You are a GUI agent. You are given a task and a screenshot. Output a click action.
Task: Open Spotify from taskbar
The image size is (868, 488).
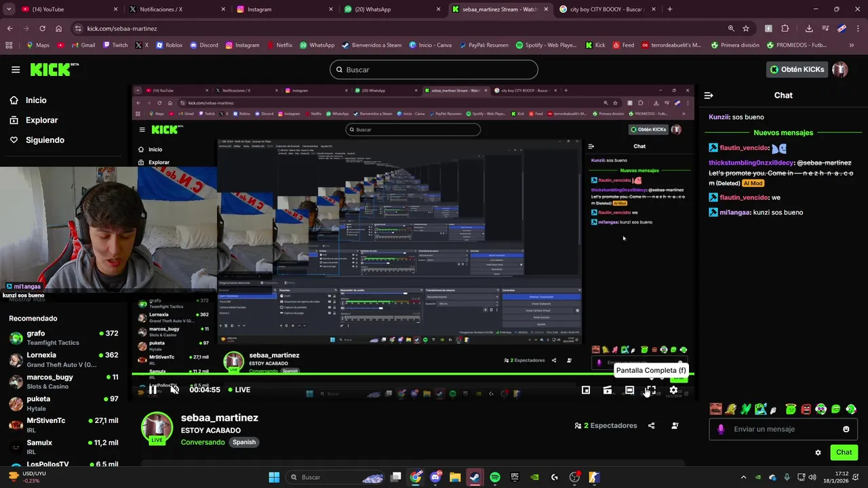click(495, 477)
